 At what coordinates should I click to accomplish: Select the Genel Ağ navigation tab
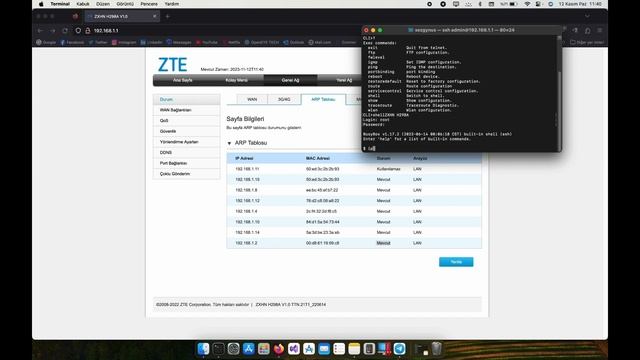290,80
